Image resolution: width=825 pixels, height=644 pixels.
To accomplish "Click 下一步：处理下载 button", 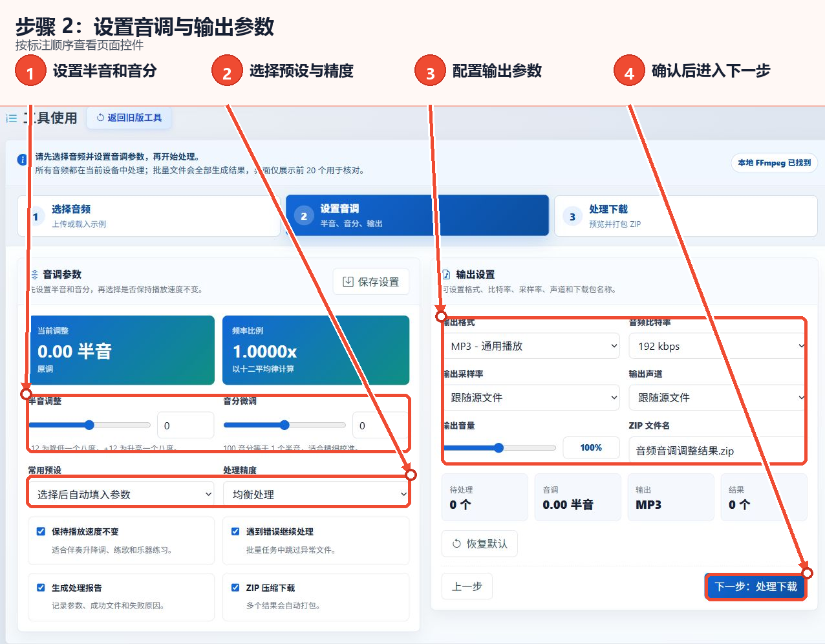I will (756, 586).
